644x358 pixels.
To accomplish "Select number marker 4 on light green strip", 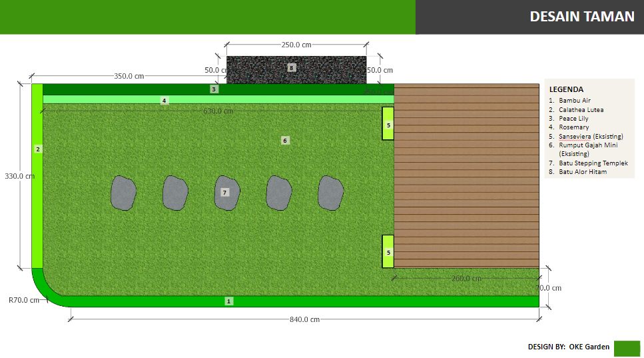I will pyautogui.click(x=164, y=101).
